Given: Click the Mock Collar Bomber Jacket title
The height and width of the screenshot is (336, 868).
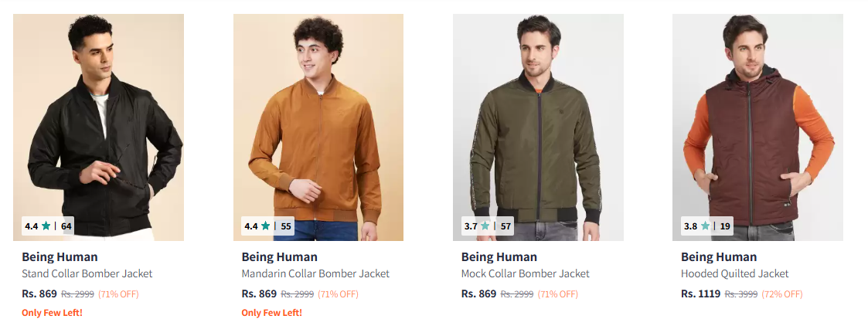Looking at the screenshot, I should pos(525,273).
